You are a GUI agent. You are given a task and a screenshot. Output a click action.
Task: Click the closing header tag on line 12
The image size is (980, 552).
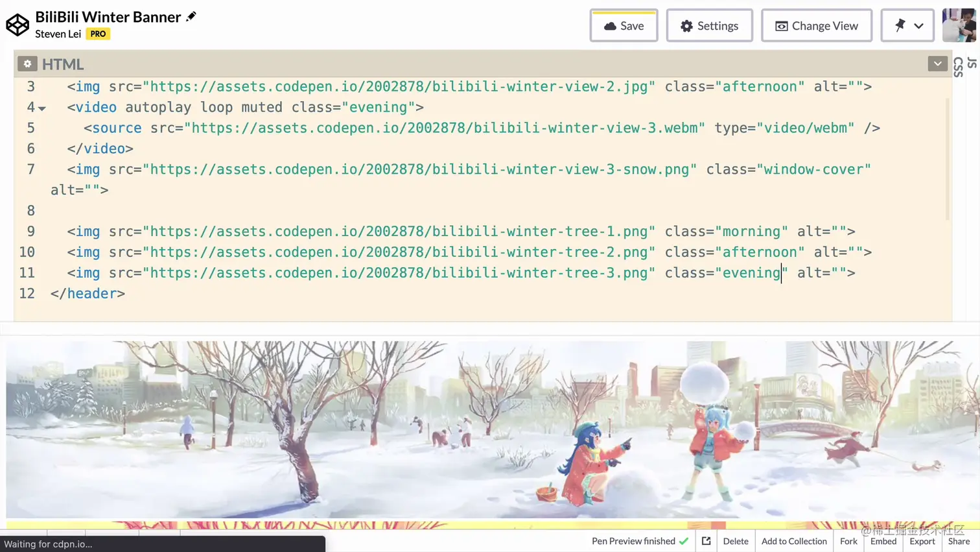(x=87, y=293)
